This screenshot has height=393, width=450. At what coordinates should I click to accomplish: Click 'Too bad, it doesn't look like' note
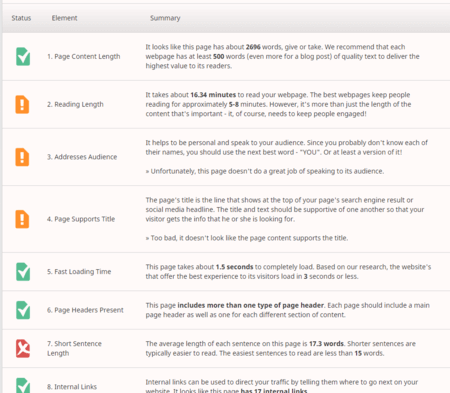247,238
